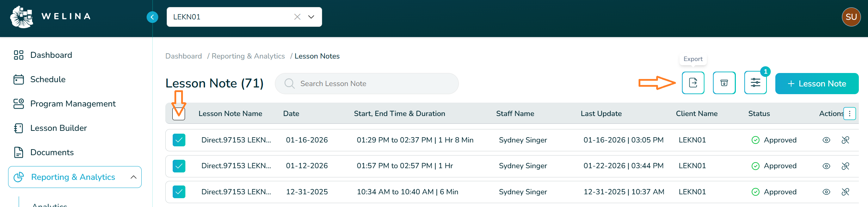
Task: Toggle the select-all header checkbox
Action: click(179, 114)
